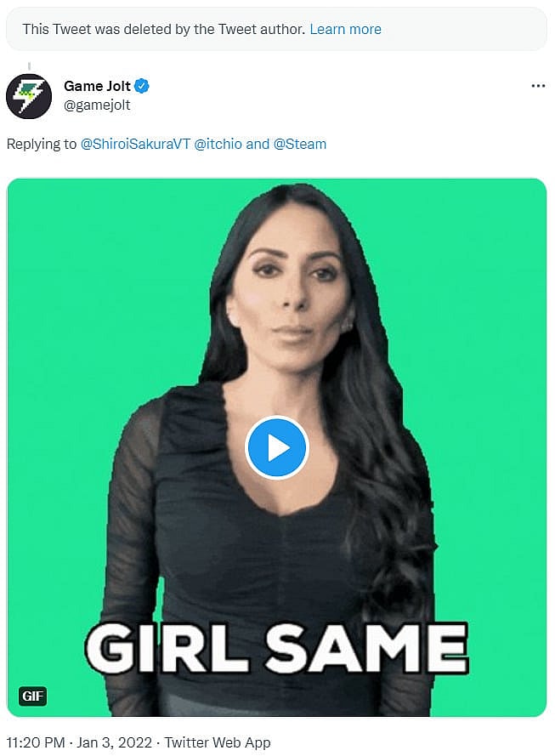Open the "Learn more" link

pyautogui.click(x=345, y=29)
